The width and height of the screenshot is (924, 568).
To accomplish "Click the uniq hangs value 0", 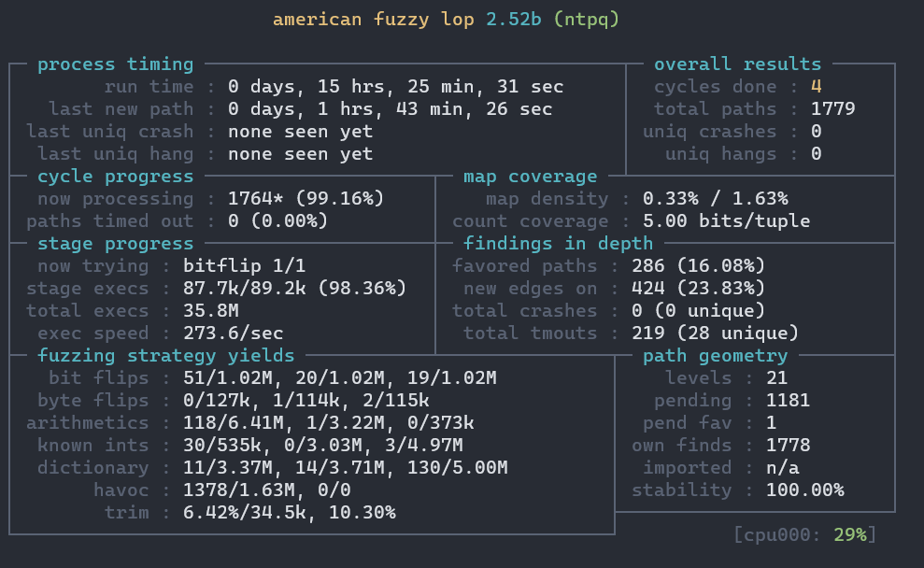I will [x=817, y=154].
